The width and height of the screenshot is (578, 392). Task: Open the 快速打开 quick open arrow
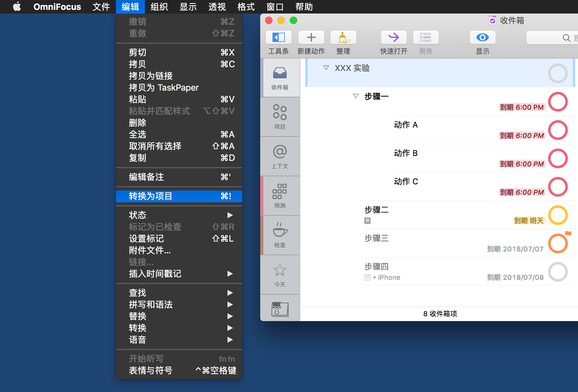394,37
